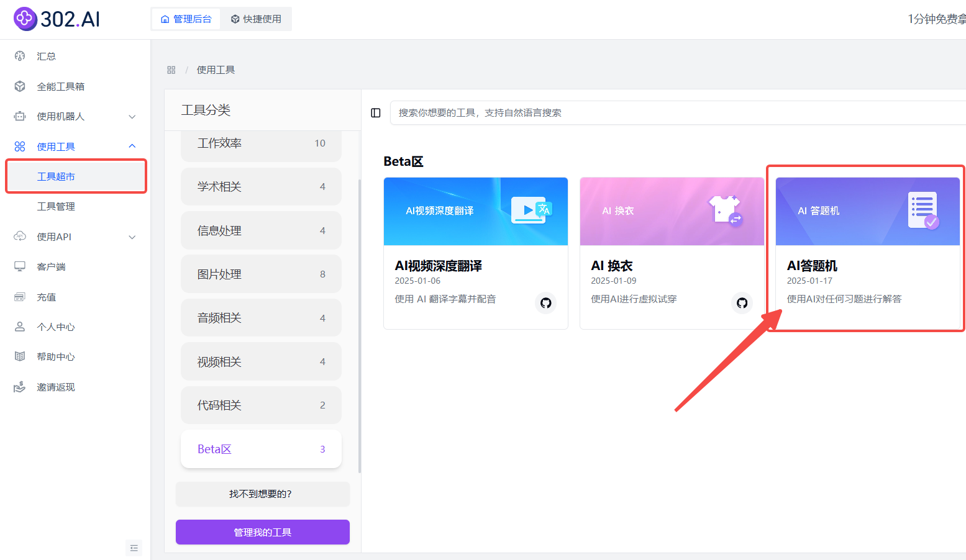
Task: Open 全能工具箱 in sidebar
Action: pyautogui.click(x=60, y=86)
